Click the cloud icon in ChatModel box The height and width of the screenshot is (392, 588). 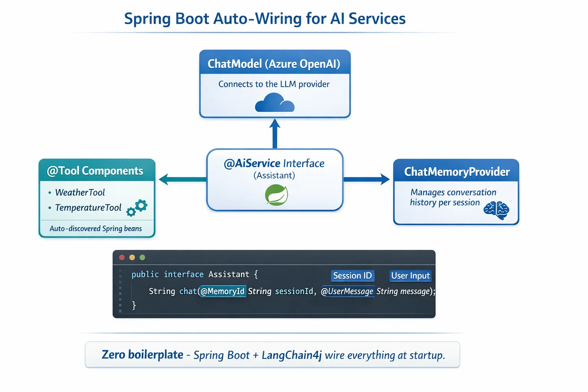[x=275, y=103]
